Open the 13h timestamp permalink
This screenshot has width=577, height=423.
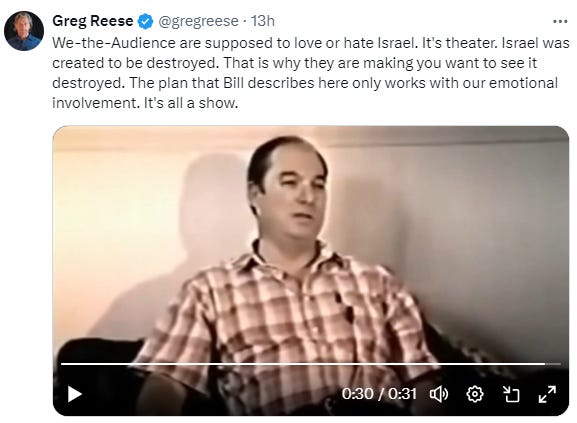click(x=263, y=21)
